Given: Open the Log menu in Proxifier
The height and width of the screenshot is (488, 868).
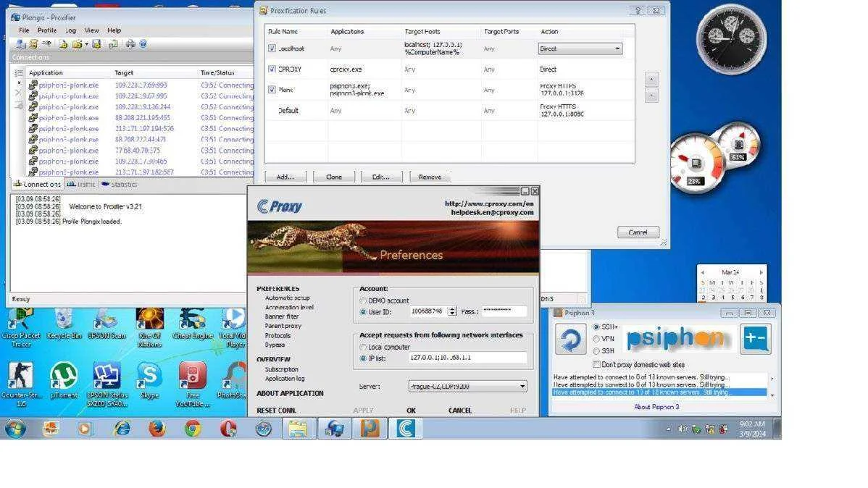Looking at the screenshot, I should (71, 30).
